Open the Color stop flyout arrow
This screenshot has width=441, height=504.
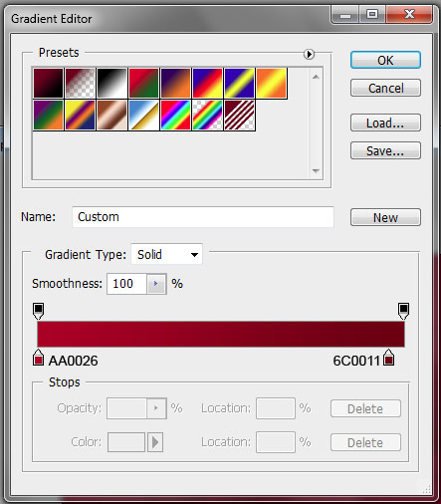point(155,442)
